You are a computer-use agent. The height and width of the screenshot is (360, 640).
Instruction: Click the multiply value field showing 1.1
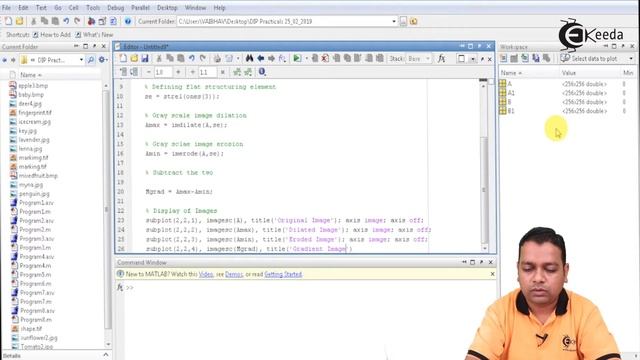[207, 72]
